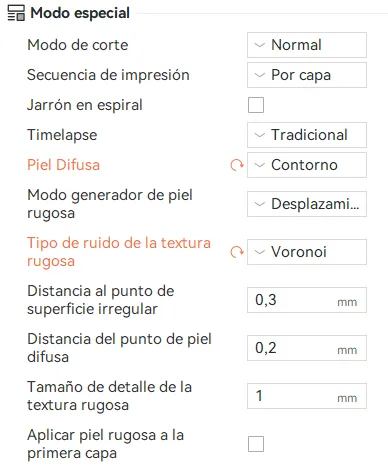The height and width of the screenshot is (473, 388).
Task: Open the Modo de corte dropdown showing Normal
Action: point(307,45)
